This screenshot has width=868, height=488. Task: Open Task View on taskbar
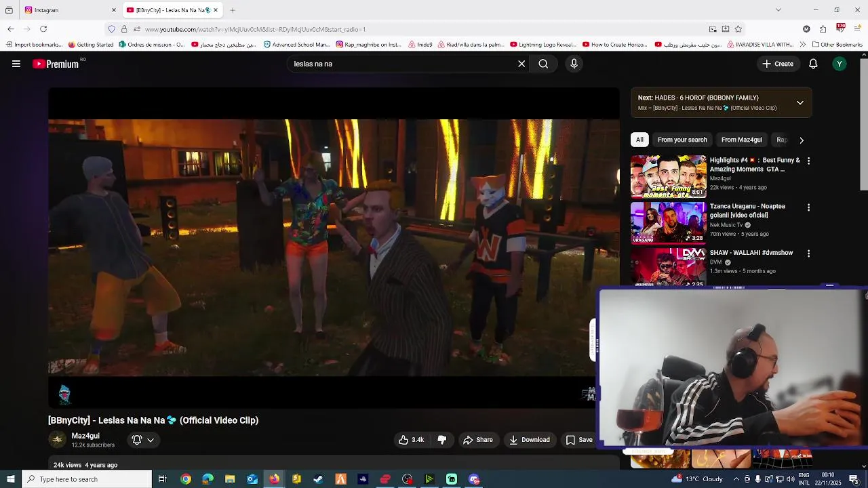pos(163,479)
